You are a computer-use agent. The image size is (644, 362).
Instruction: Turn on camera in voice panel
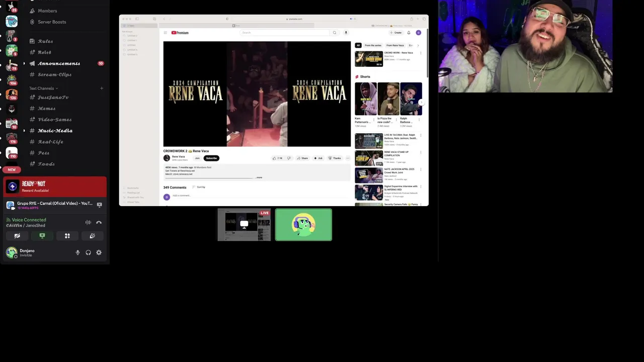point(17,236)
